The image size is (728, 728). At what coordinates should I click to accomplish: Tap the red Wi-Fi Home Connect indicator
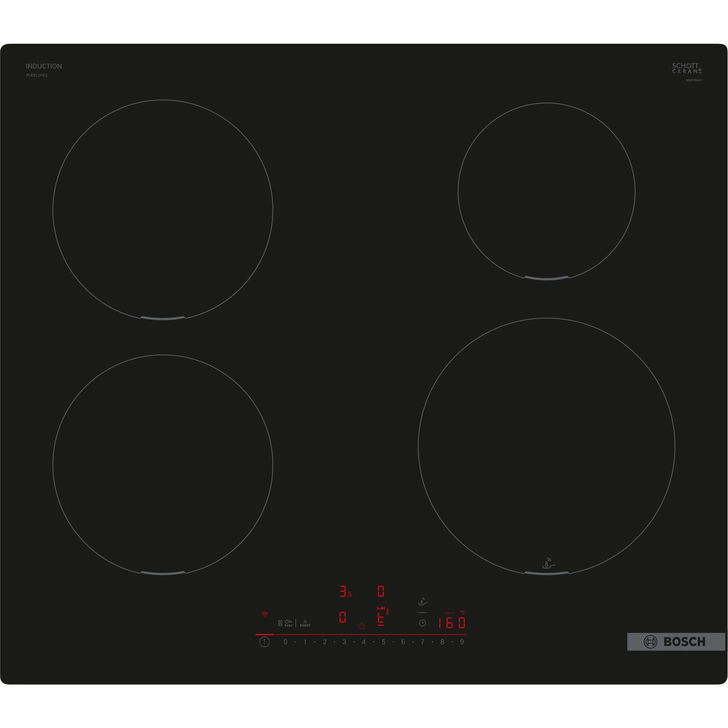[264, 614]
